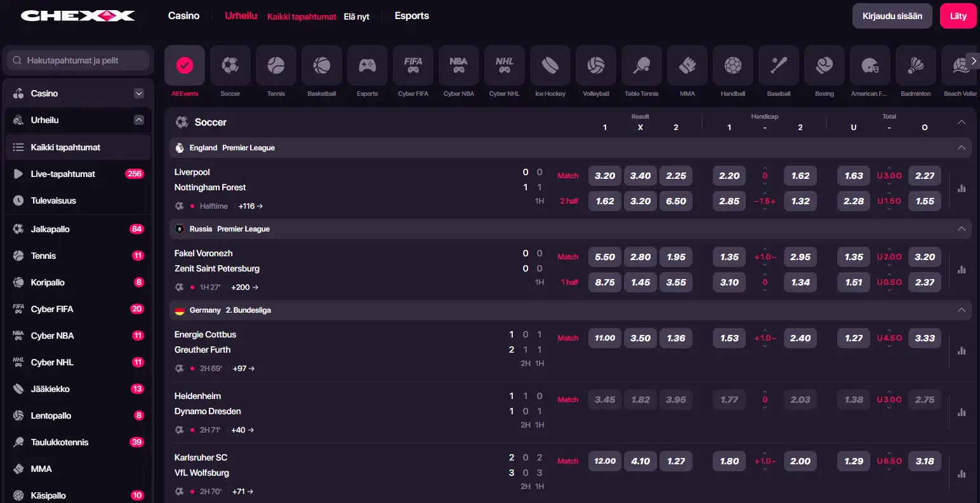This screenshot has width=980, height=503.
Task: Open more markets +71 for Karlsruher SC
Action: click(242, 492)
